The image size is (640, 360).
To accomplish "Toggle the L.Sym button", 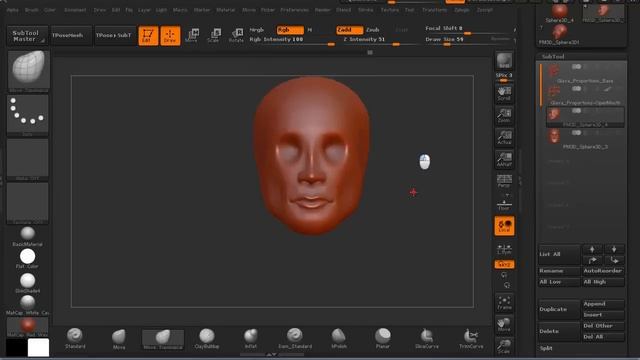I will (504, 249).
